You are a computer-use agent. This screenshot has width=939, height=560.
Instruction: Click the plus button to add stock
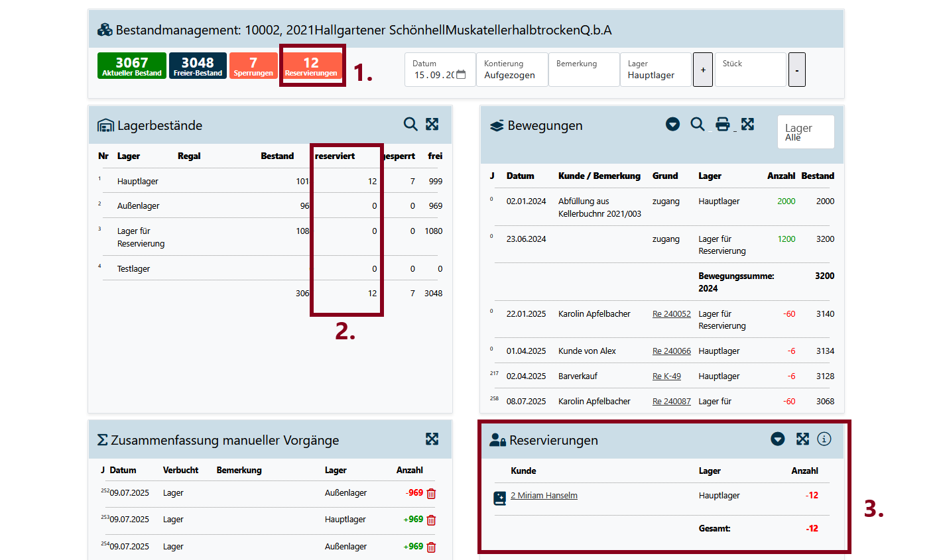coord(703,70)
